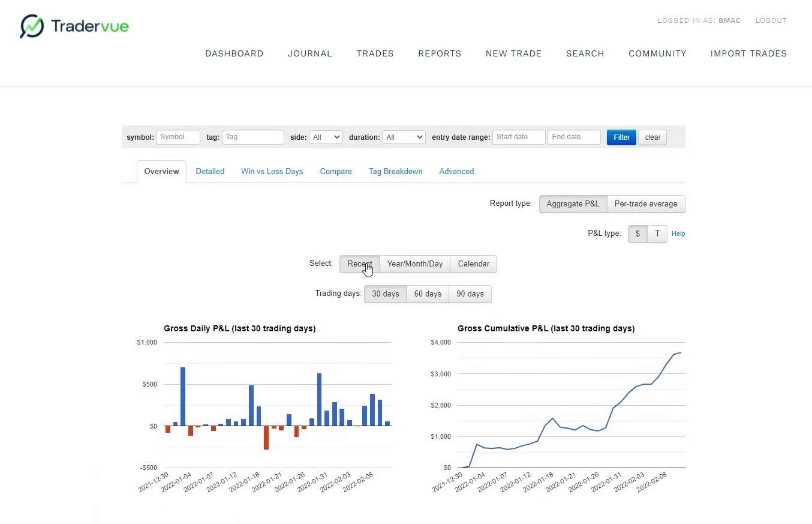This screenshot has width=812, height=524.
Task: Click the End date field
Action: (x=575, y=137)
